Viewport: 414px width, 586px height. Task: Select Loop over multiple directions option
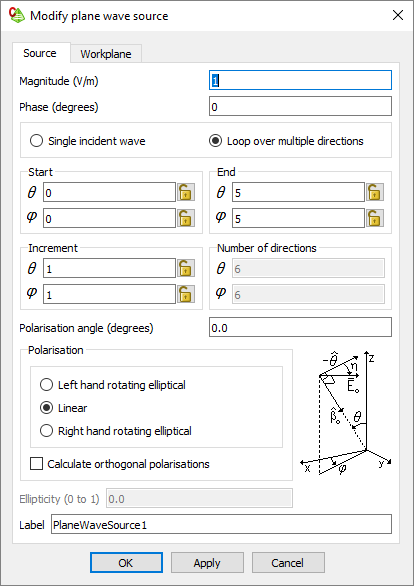(x=286, y=141)
